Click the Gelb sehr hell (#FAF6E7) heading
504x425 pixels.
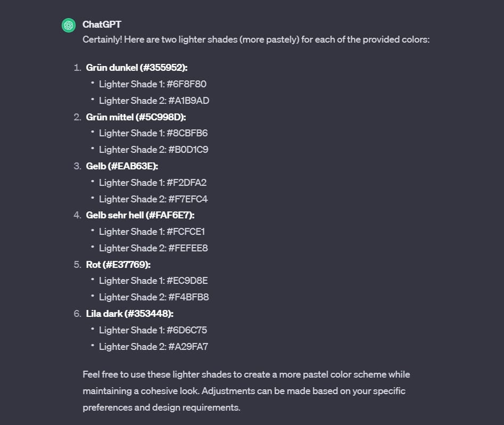(x=140, y=215)
